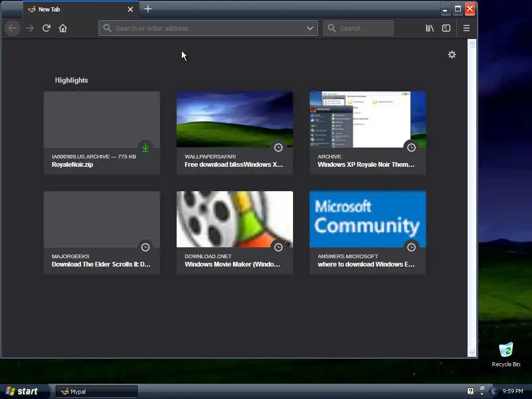Open the RoyaleNoir.zip download highlight
The height and width of the screenshot is (399, 532).
coord(102,133)
